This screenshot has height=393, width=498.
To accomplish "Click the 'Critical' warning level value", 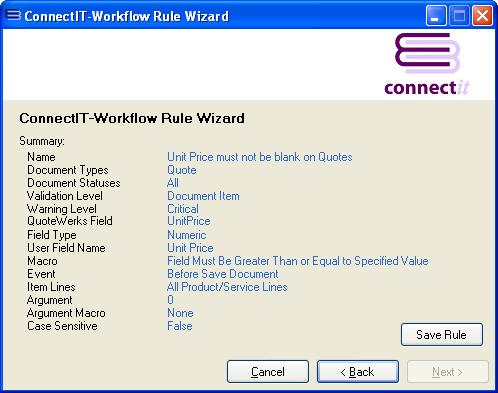I will click(x=183, y=209).
